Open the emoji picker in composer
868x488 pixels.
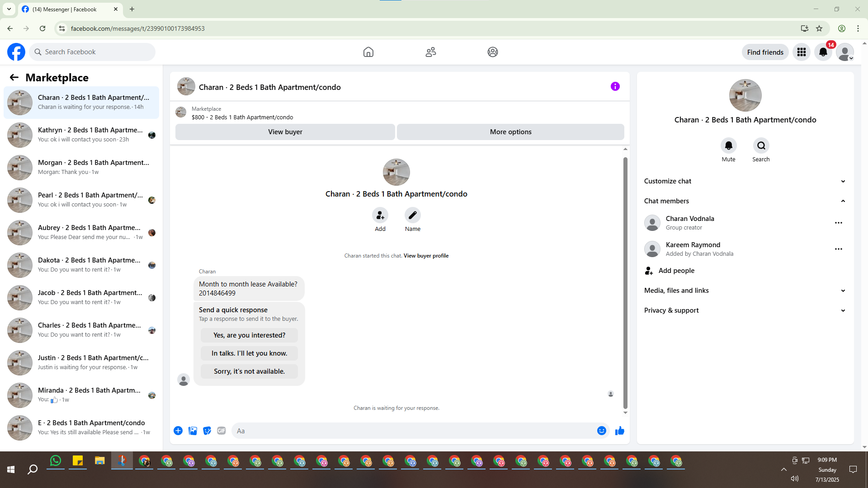pos(601,431)
